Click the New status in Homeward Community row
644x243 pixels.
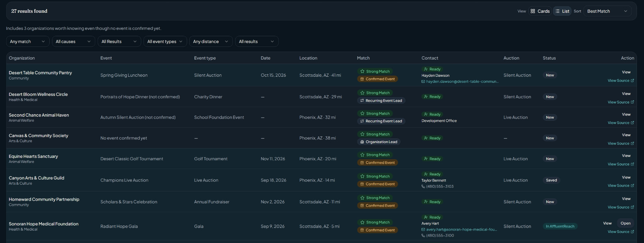coord(550,202)
